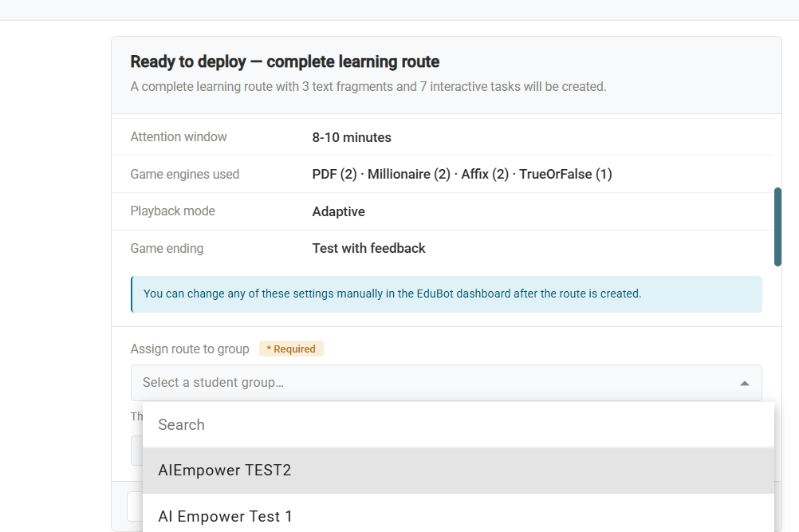This screenshot has width=799, height=532.
Task: Choose the AI Empower Test 1 group
Action: (458, 514)
